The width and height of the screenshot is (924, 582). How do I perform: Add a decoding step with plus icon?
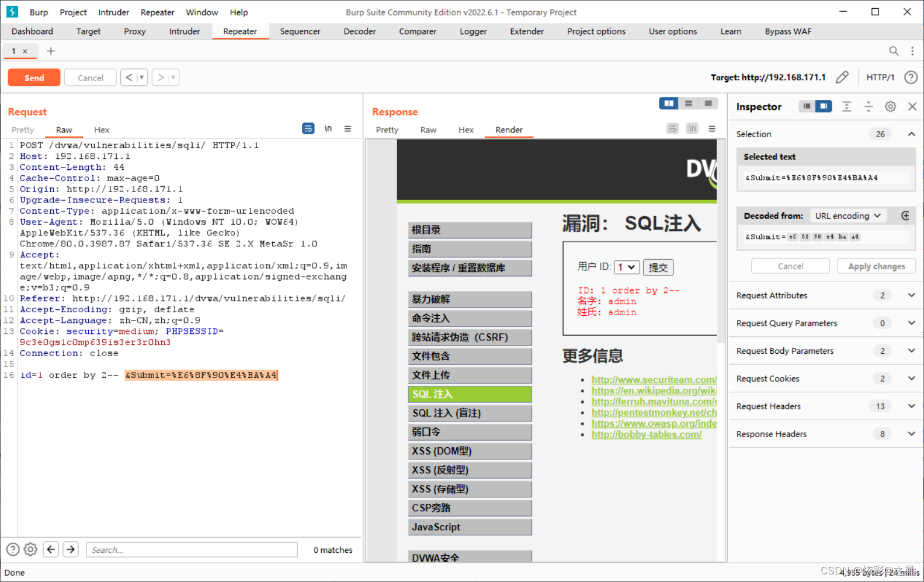905,215
